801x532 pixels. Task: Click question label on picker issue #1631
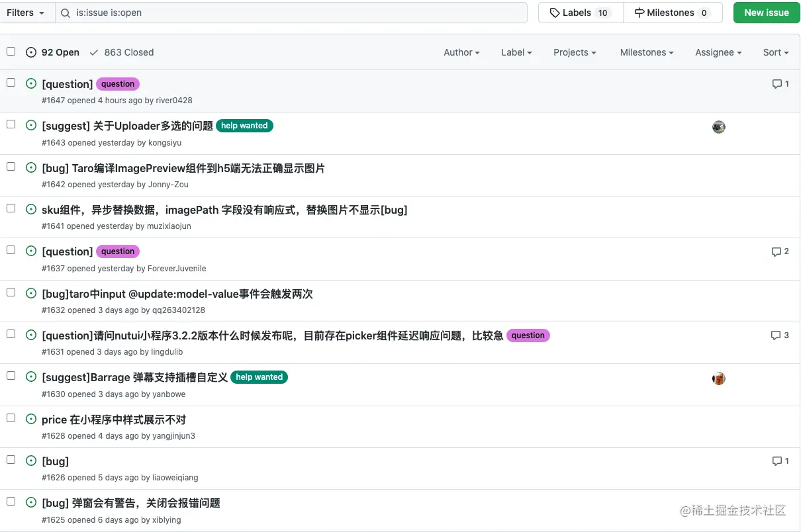point(528,335)
